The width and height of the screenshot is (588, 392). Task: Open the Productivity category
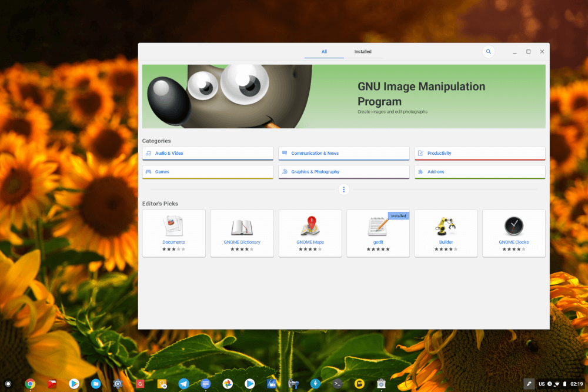point(480,154)
